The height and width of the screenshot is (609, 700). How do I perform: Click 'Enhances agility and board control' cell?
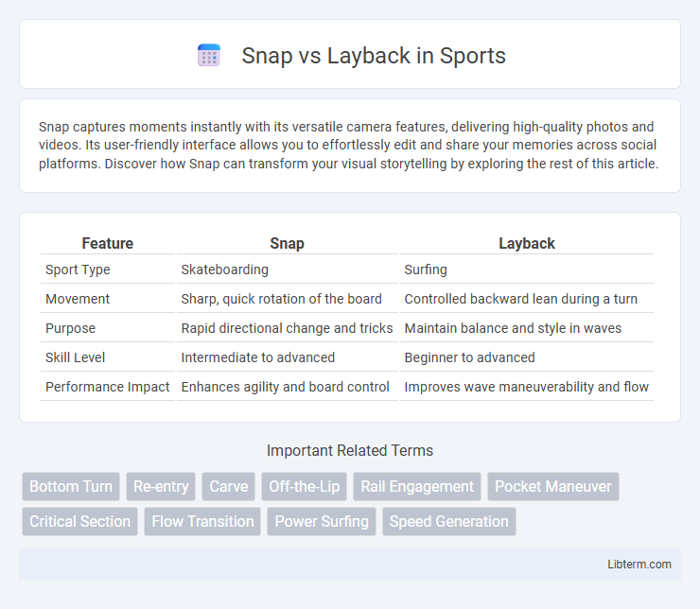tap(286, 387)
